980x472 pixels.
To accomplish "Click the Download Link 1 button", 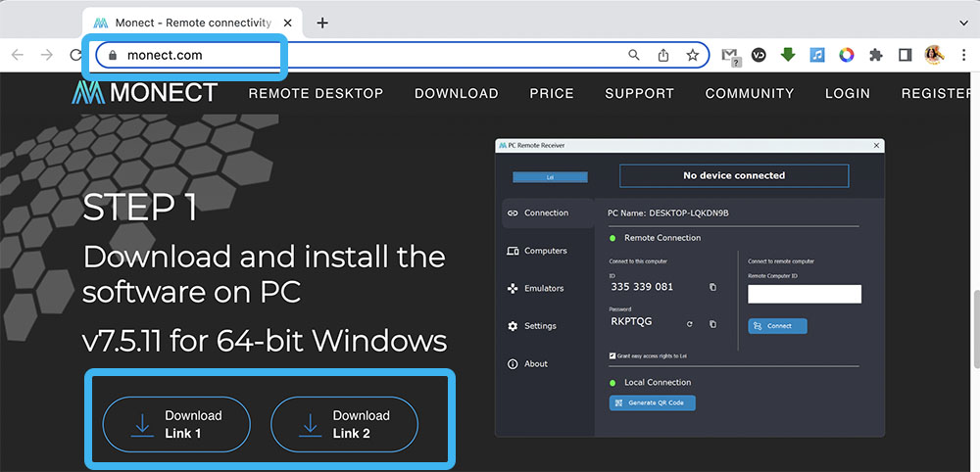I will pos(176,424).
